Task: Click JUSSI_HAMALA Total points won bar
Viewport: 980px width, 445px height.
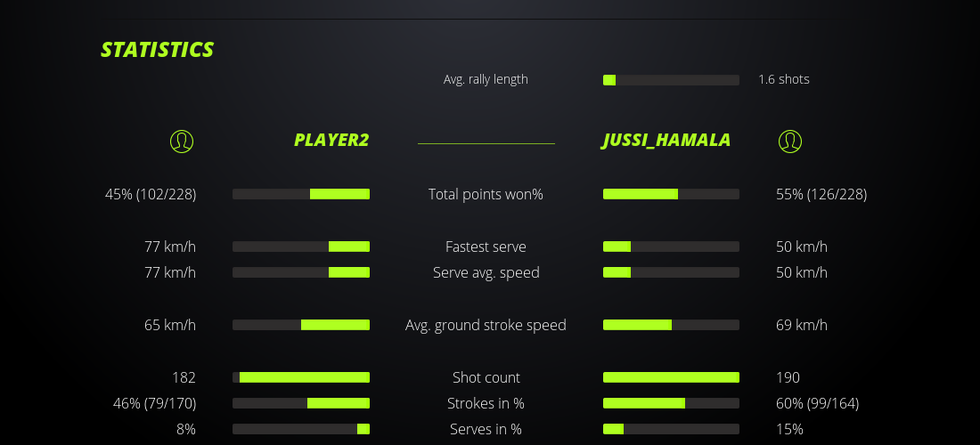Action: point(671,194)
